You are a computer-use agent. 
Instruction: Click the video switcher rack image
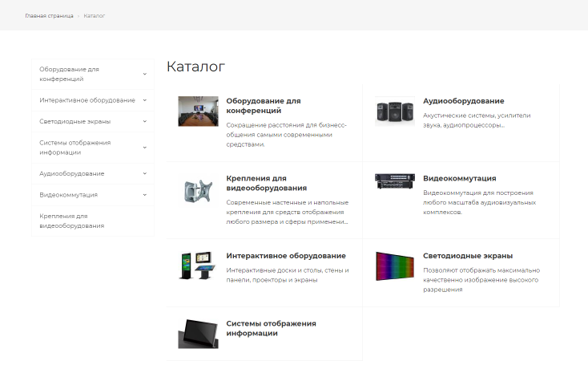click(395, 181)
